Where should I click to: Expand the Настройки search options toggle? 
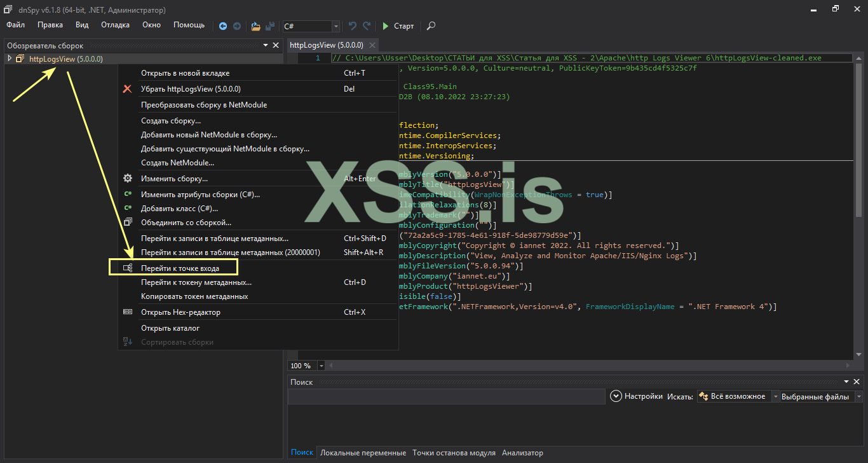click(615, 396)
